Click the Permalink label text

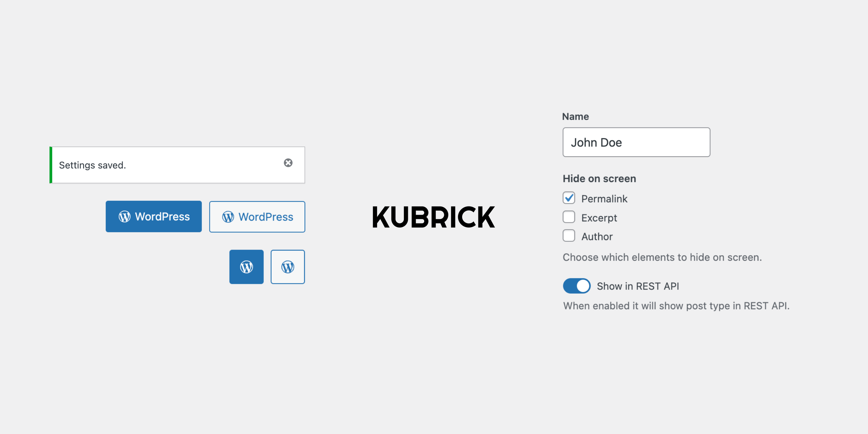click(x=604, y=199)
